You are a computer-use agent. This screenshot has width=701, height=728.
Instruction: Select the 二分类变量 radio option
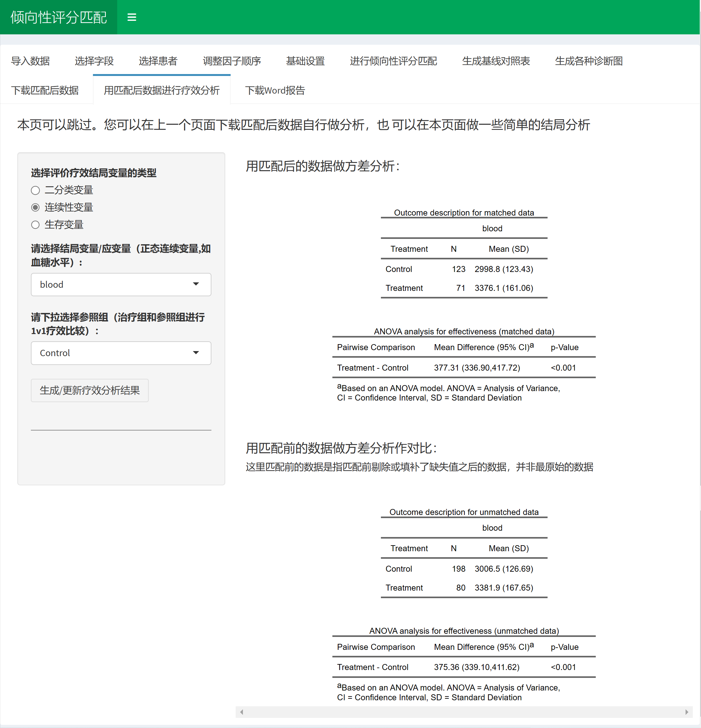(x=35, y=191)
